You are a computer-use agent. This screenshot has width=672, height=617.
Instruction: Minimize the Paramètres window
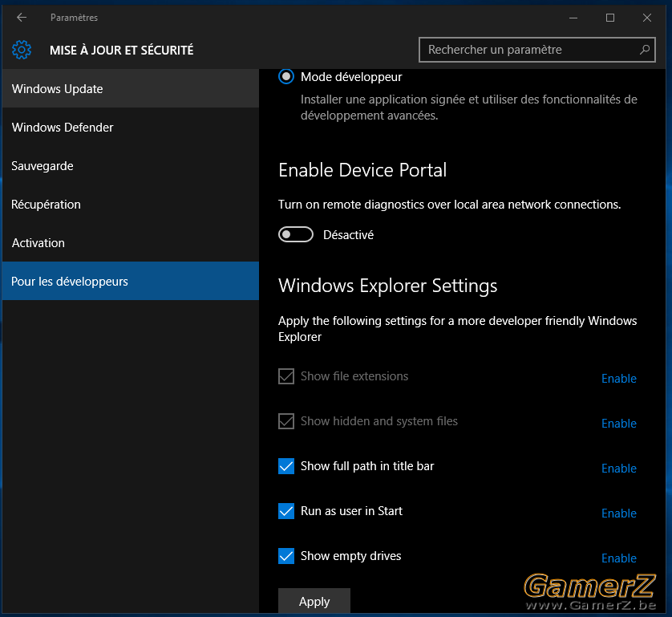[x=573, y=18]
